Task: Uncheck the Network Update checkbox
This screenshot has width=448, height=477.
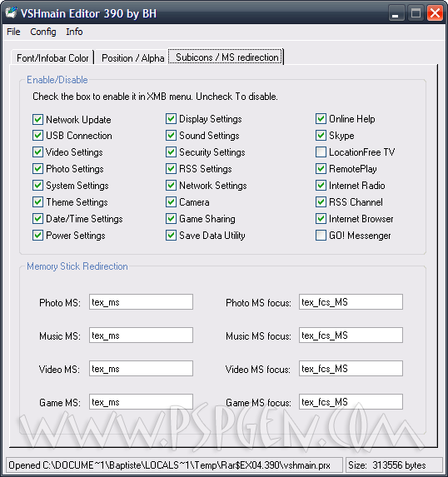Action: pyautogui.click(x=37, y=119)
